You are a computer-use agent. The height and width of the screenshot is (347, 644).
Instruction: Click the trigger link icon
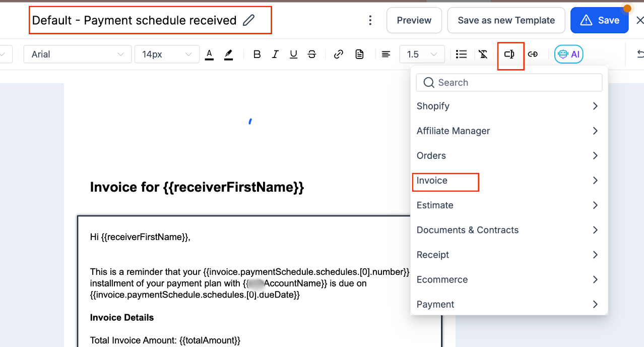point(533,54)
